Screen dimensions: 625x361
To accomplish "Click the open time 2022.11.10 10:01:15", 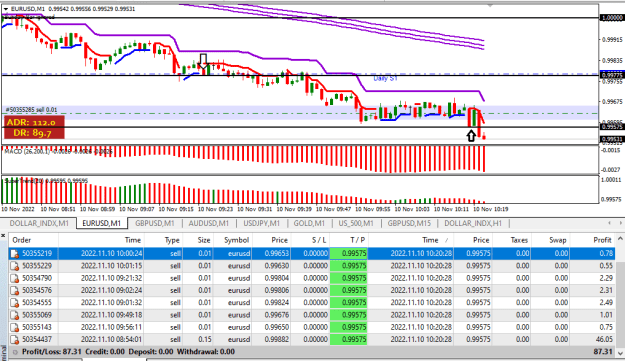I will click(x=111, y=266).
